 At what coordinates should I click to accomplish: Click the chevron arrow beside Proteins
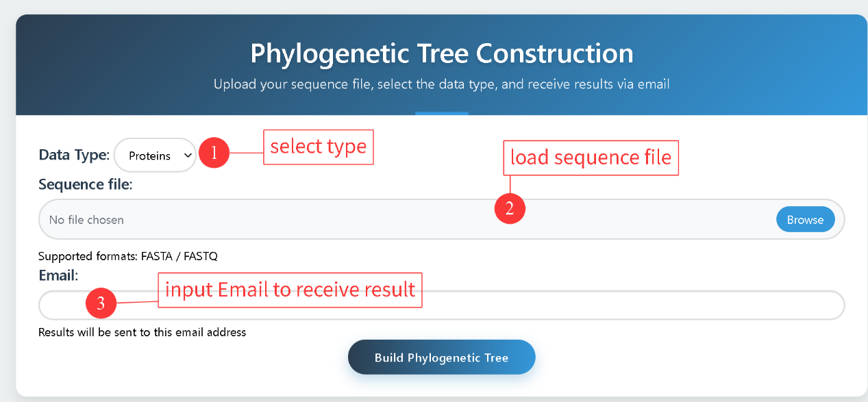coord(188,155)
